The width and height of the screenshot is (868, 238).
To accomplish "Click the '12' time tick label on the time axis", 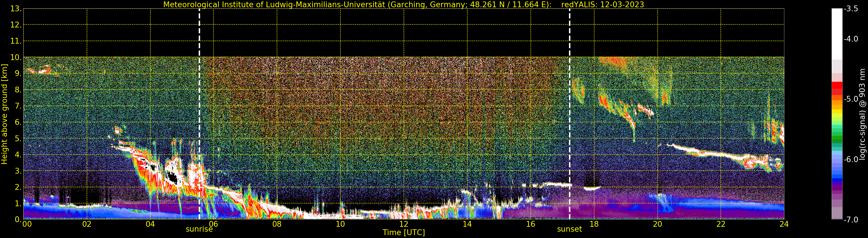I will coord(404,224).
